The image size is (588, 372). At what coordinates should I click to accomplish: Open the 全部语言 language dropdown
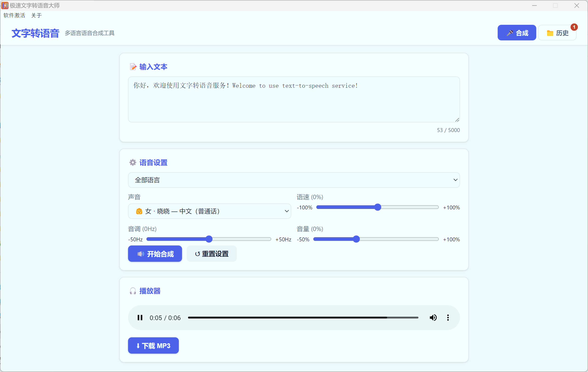click(x=294, y=180)
